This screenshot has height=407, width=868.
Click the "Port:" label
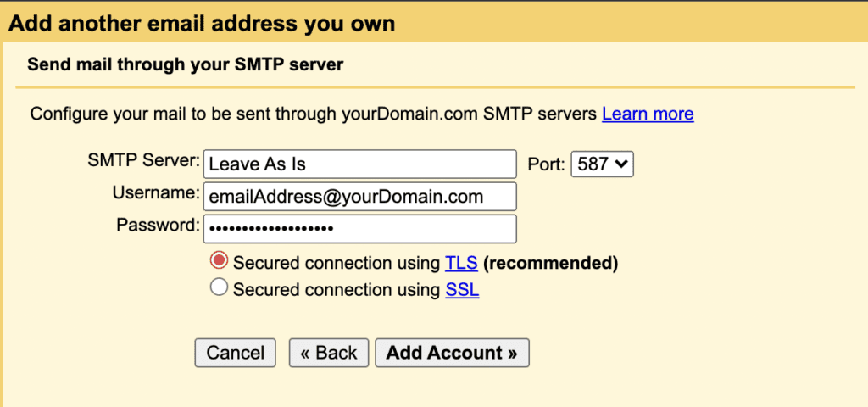click(x=546, y=164)
